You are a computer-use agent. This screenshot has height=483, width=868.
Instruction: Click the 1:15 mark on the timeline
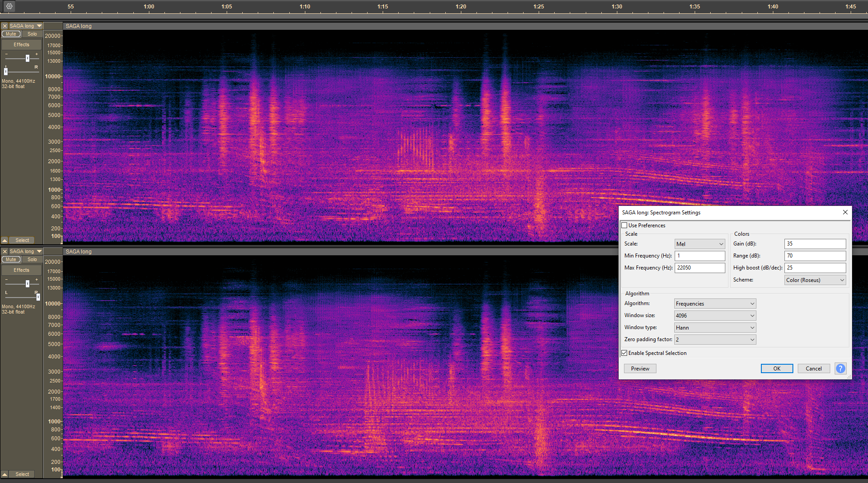[x=383, y=7]
